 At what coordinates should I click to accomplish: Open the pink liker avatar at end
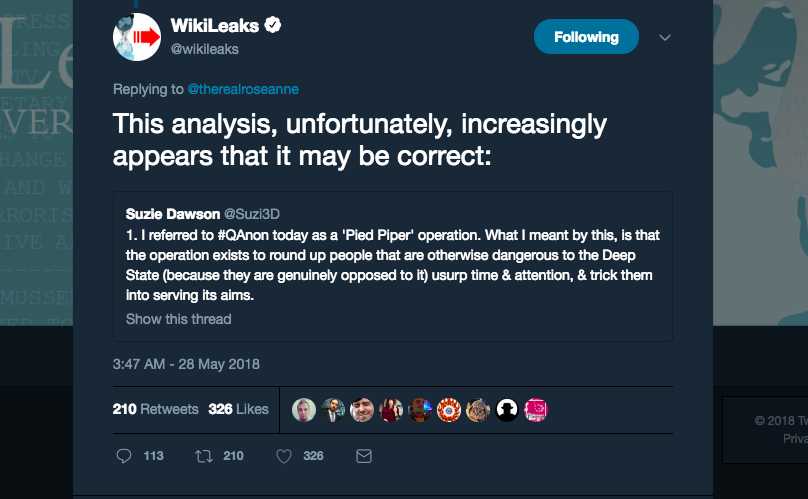coord(536,410)
